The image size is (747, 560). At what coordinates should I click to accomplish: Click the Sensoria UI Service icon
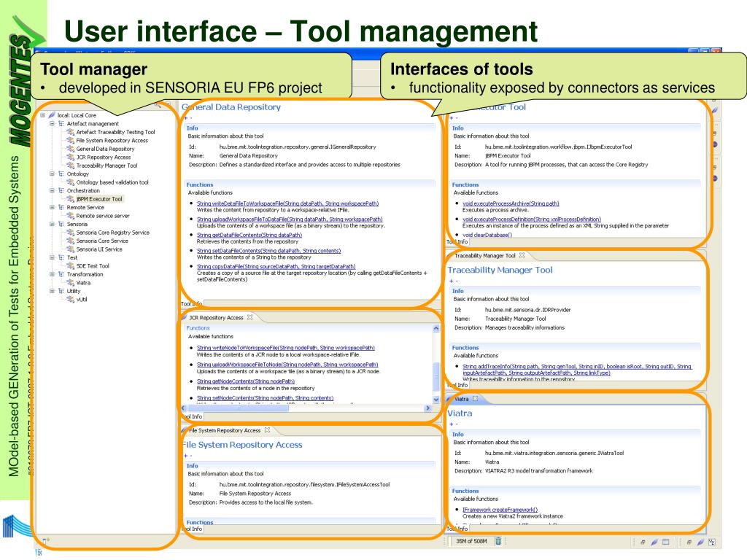[71, 249]
